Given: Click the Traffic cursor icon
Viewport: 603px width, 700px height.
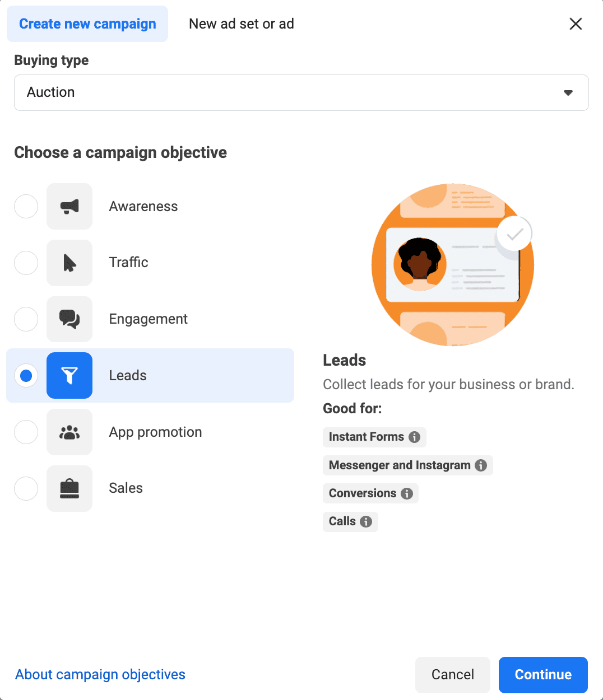Looking at the screenshot, I should click(x=69, y=263).
